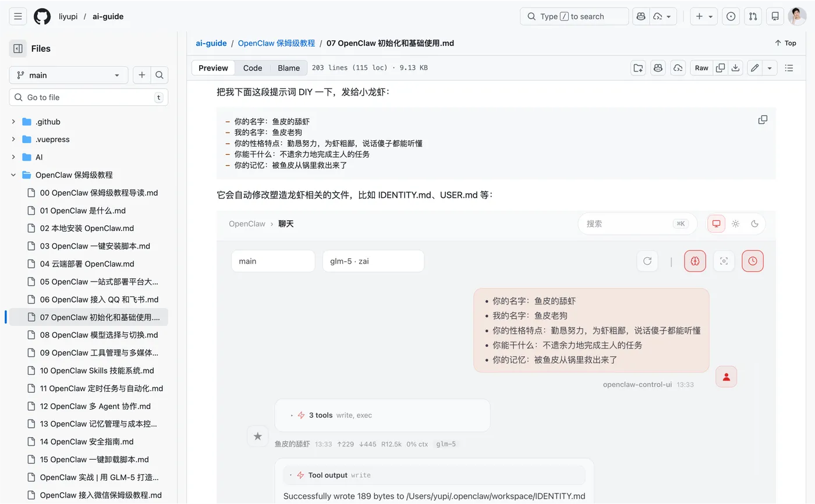The height and width of the screenshot is (504, 815).
Task: Open 00 OpenClaw 保姆级教程导读.md file
Action: pyautogui.click(x=98, y=193)
